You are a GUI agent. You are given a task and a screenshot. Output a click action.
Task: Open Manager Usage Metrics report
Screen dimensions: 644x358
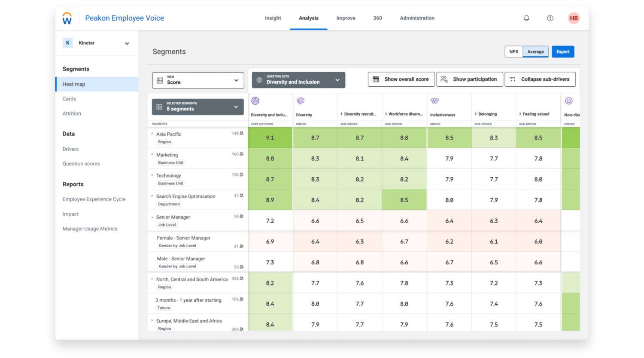pos(90,229)
